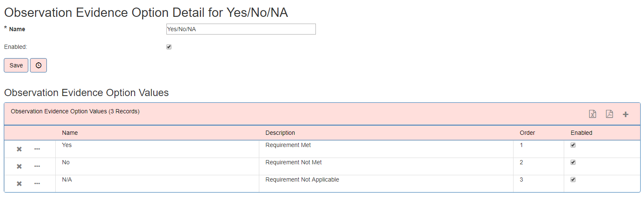Viewport: 644px width, 198px height.
Task: Export option values to Excel
Action: tap(592, 114)
